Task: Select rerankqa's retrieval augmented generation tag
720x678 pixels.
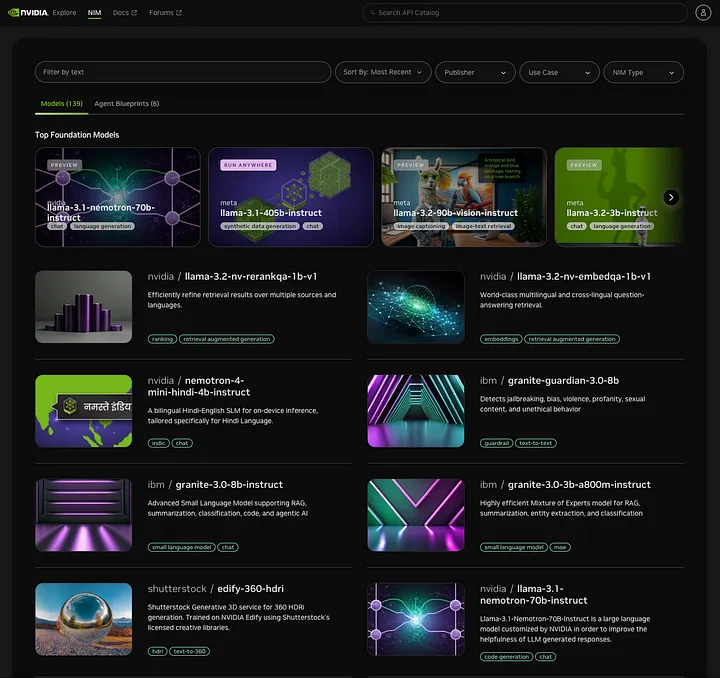Action: [227, 339]
